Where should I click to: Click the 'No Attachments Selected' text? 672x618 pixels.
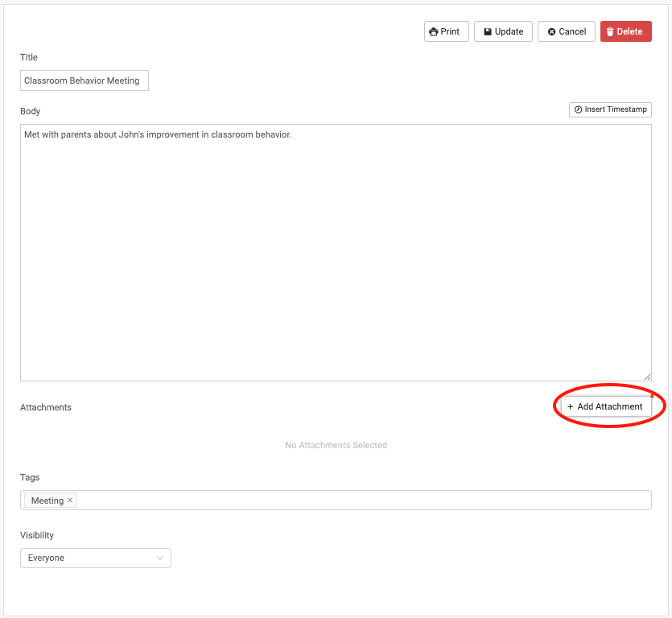tap(336, 445)
